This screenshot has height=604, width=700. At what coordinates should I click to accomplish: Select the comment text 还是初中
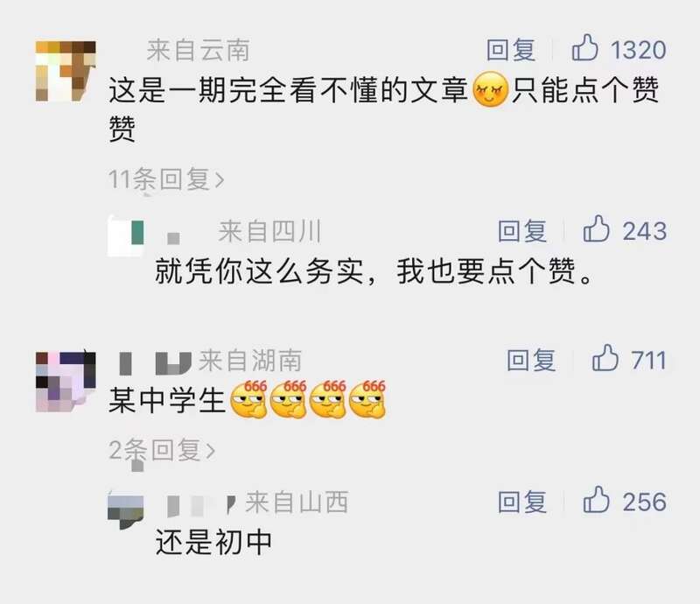(213, 543)
